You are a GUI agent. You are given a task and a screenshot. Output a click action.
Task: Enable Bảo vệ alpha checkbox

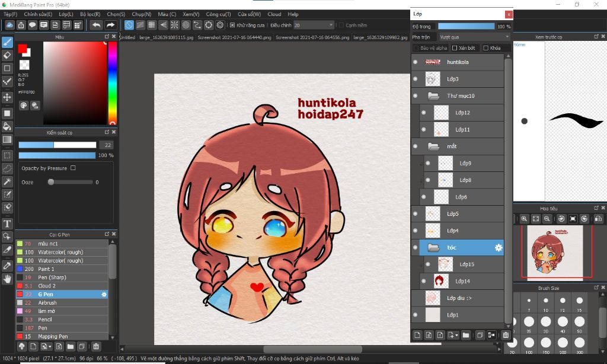pyautogui.click(x=416, y=48)
